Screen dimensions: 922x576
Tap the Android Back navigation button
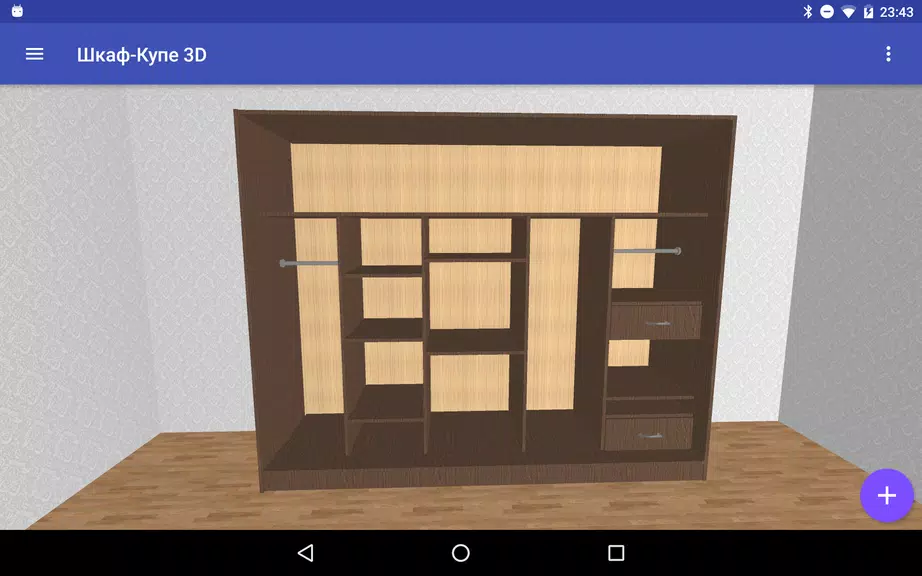tap(306, 552)
